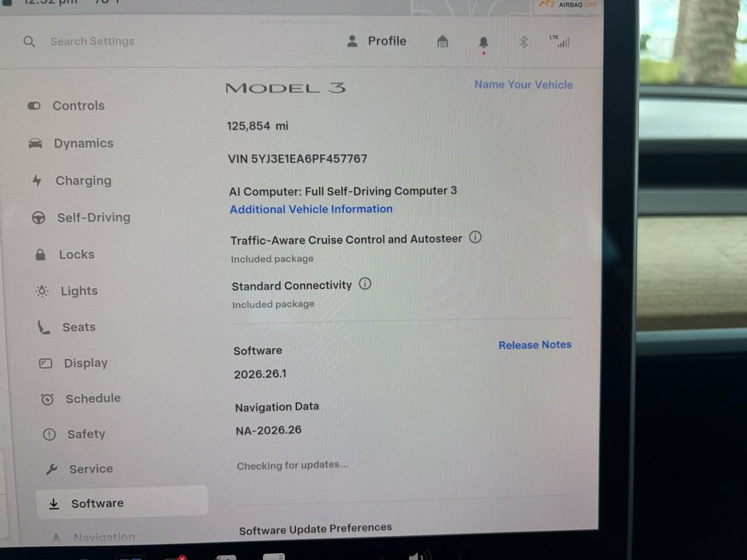Open the Profile button
The height and width of the screenshot is (560, 747).
point(377,41)
